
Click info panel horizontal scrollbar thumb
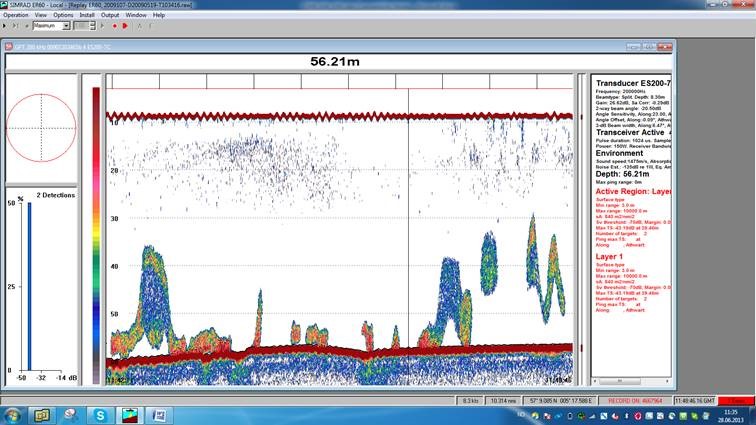[x=620, y=381]
